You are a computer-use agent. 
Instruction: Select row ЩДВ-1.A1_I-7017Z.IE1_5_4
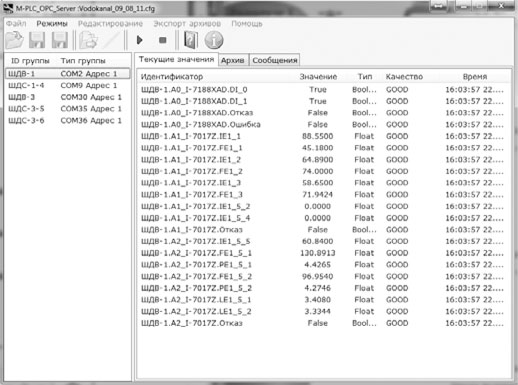(324, 218)
